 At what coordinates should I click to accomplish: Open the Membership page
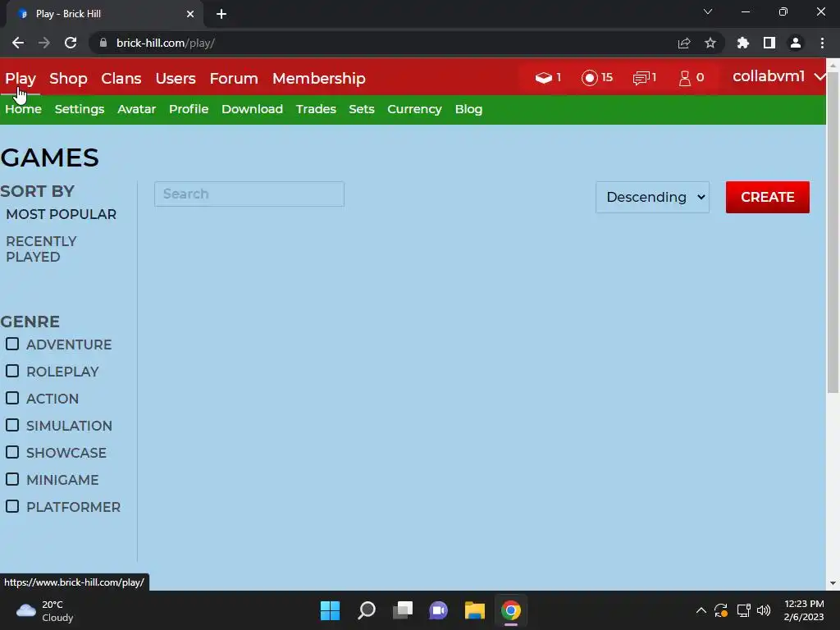(x=319, y=79)
